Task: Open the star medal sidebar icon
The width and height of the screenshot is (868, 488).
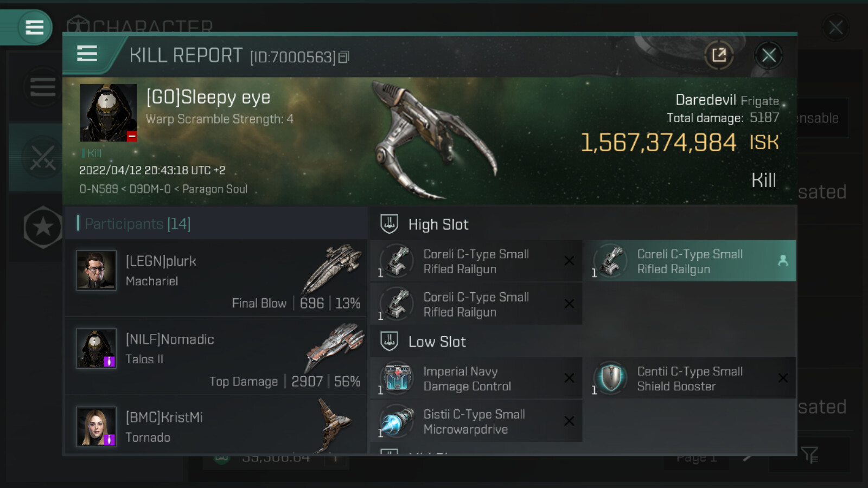Action: point(43,227)
